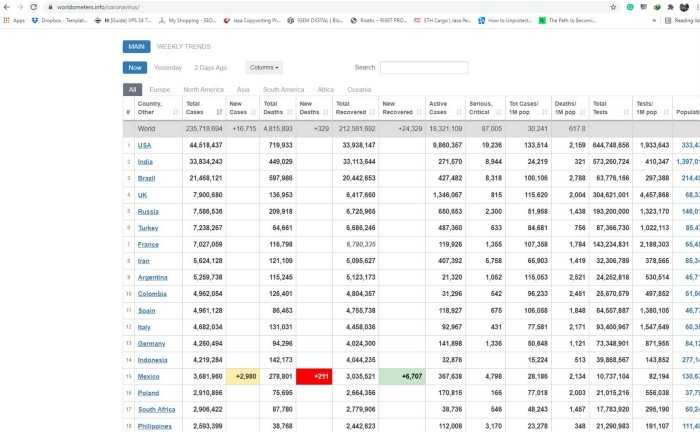View site info via the padlock icon
The height and width of the screenshot is (432, 700).
coord(50,7)
